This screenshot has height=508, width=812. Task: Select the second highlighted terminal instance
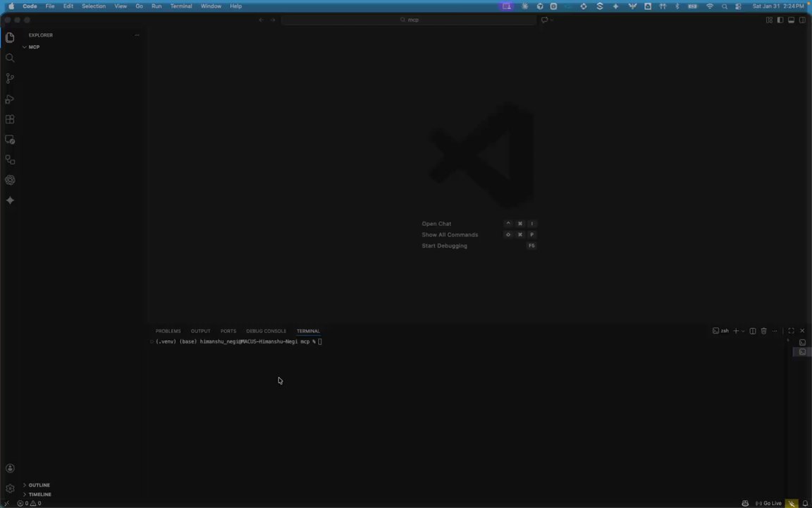802,352
